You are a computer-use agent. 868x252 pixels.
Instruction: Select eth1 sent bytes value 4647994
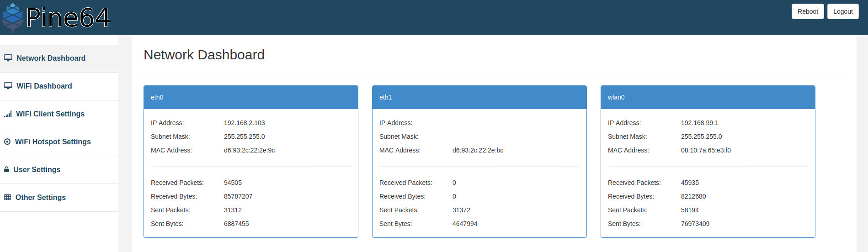(465, 224)
